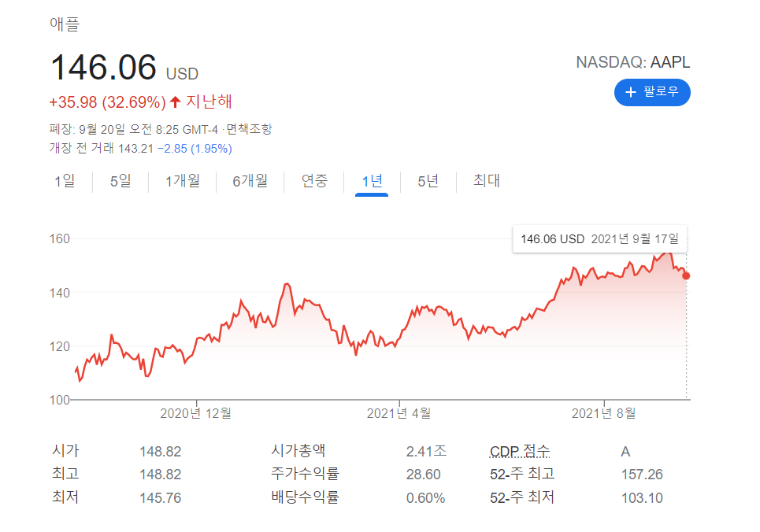Click the 배당수익률 value 0.60%
This screenshot has height=532, width=760.
coord(425,497)
